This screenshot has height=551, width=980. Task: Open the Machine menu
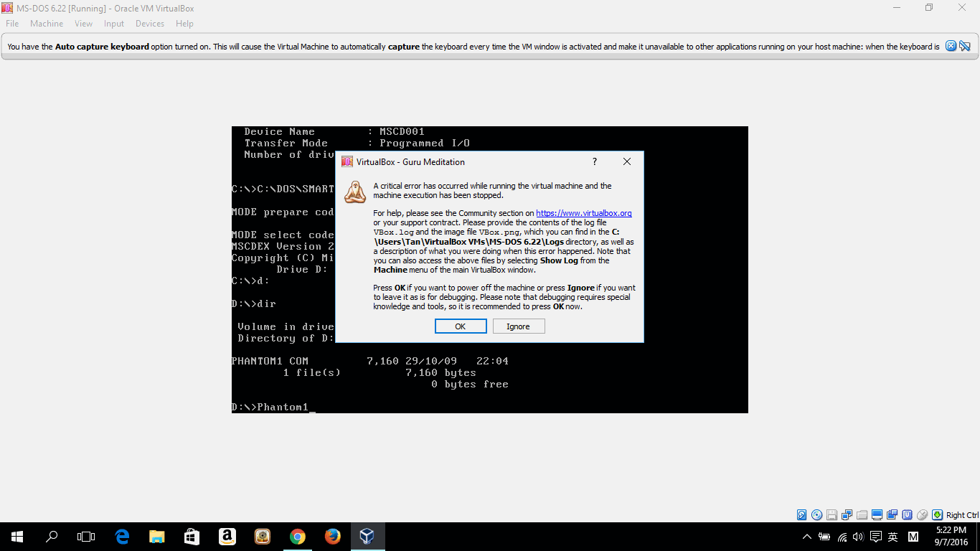(47, 24)
